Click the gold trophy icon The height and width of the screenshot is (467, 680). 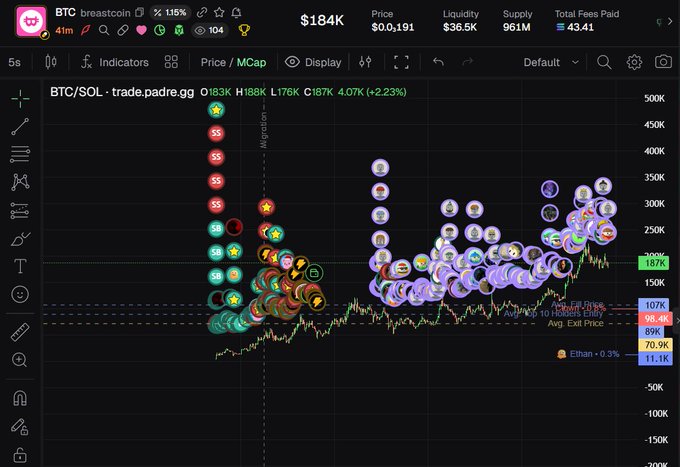coord(244,30)
